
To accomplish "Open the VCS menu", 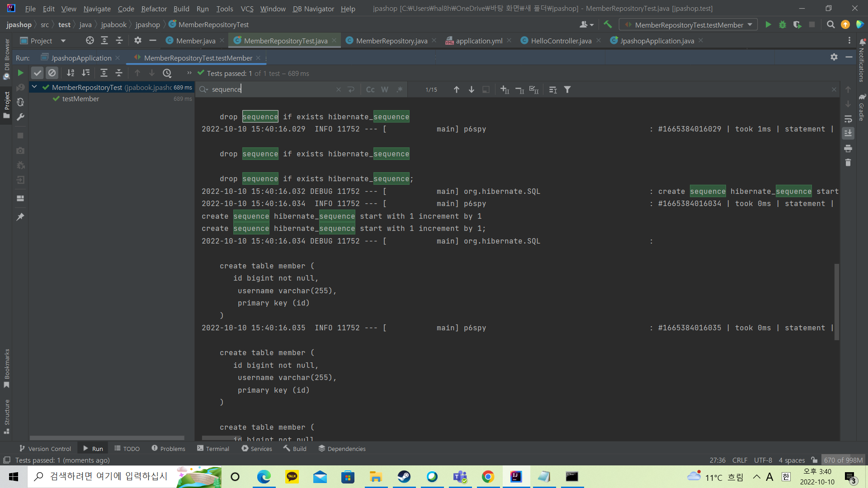I will pos(247,9).
